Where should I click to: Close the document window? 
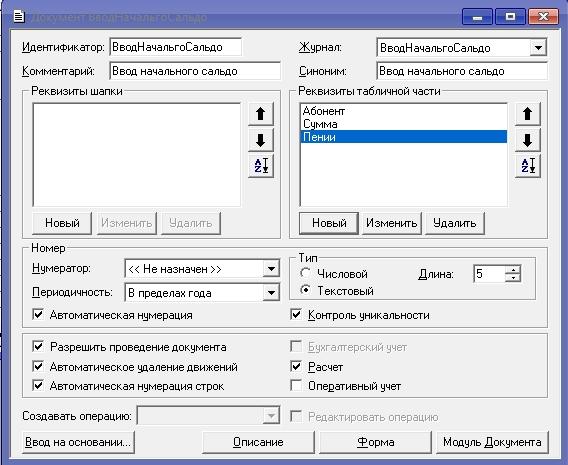pos(543,17)
